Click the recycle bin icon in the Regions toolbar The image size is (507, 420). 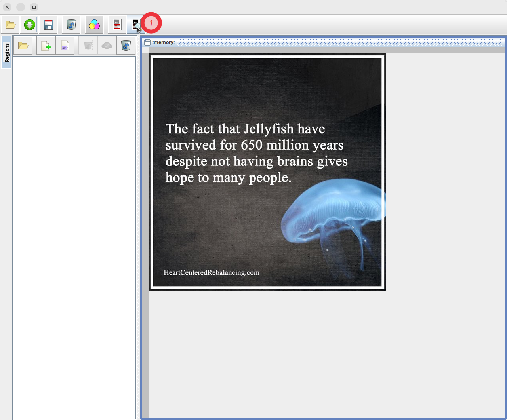point(126,46)
